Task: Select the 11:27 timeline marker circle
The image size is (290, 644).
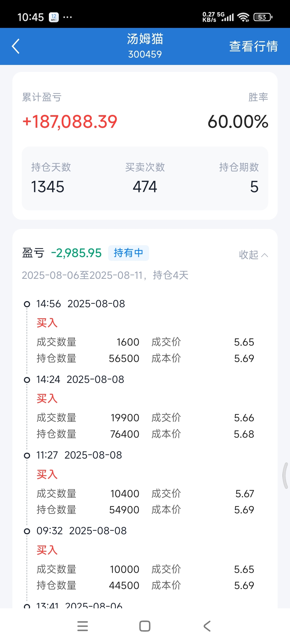Action: click(27, 455)
